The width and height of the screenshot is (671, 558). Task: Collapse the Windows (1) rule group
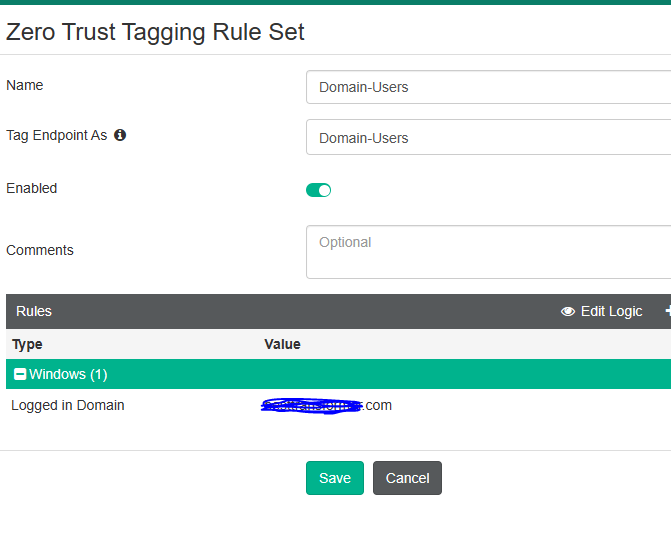pos(20,374)
